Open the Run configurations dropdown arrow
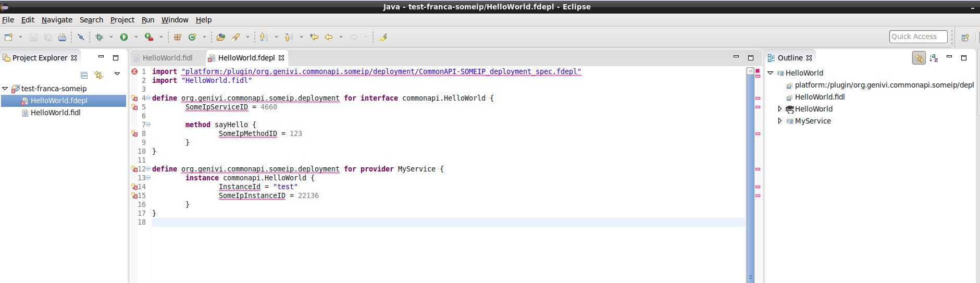Viewport: 980px width, 283px height. [136, 37]
